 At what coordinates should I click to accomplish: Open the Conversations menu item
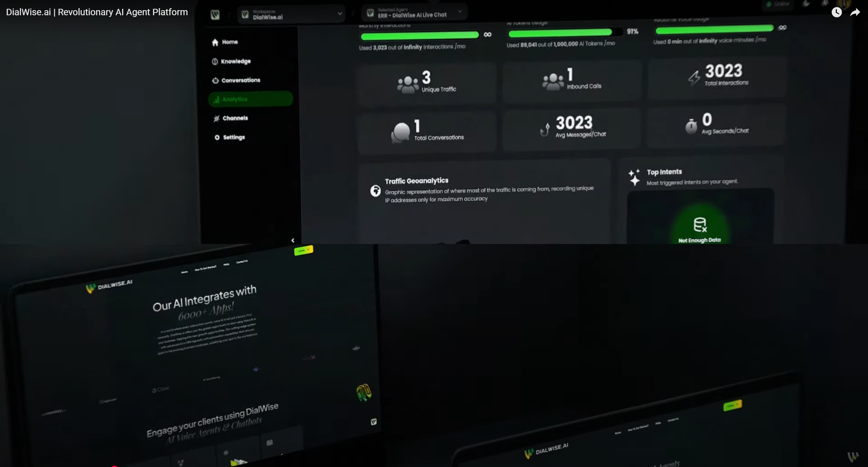point(236,80)
